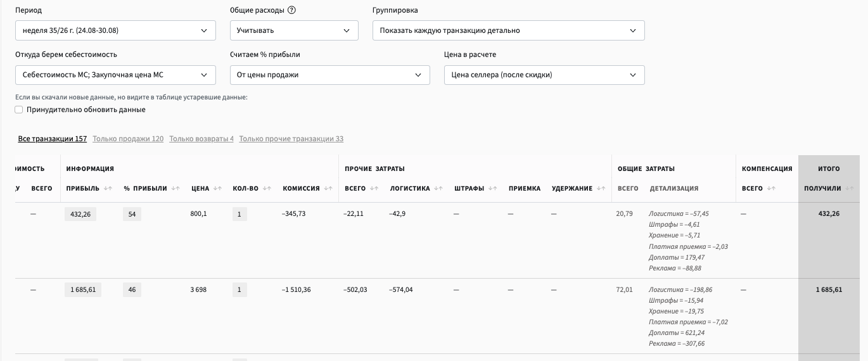Click detail line Хранение = −5,71

pyautogui.click(x=674, y=236)
